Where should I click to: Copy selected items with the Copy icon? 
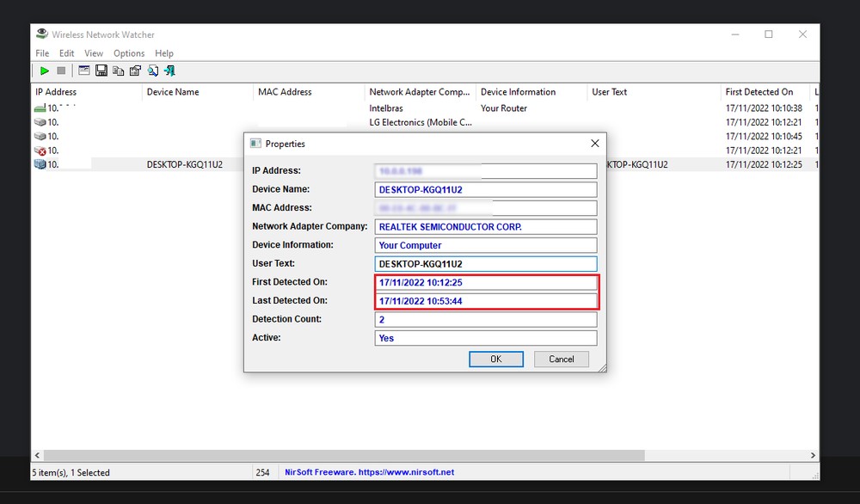(x=119, y=71)
